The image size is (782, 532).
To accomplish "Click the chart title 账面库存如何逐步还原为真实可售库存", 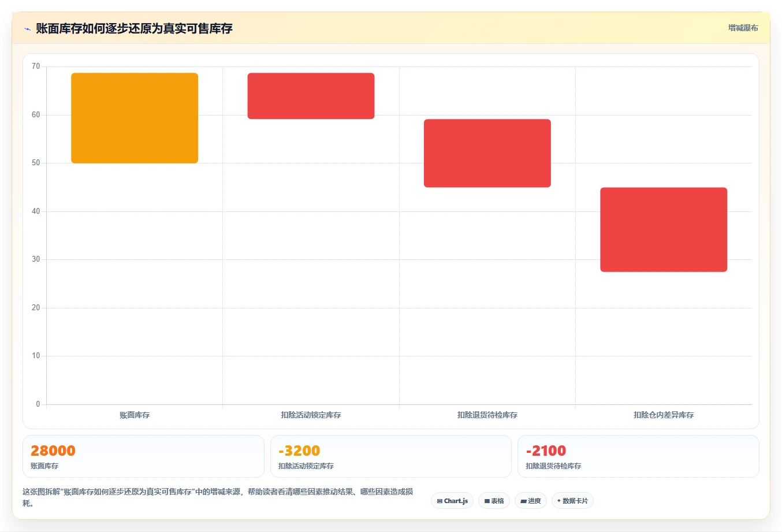I will pos(134,28).
